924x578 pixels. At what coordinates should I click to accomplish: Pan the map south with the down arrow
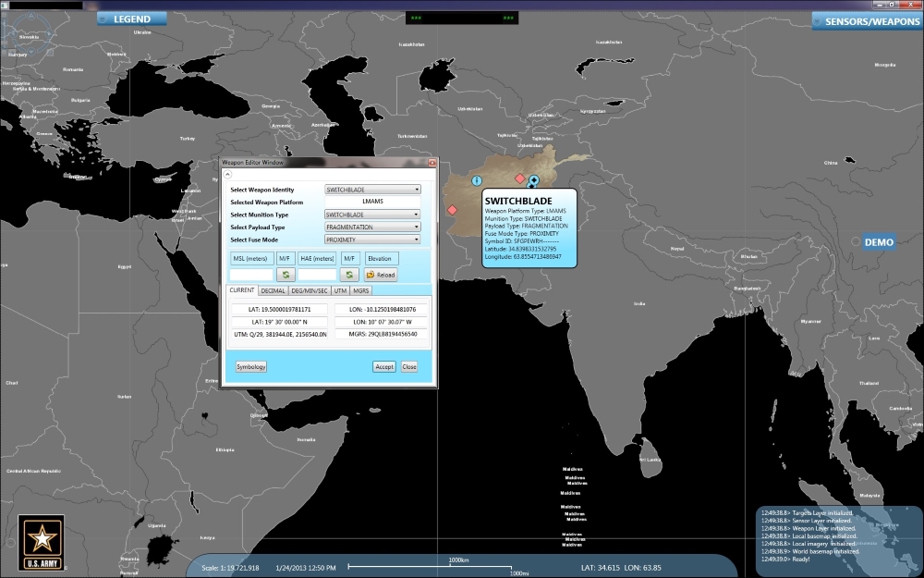(x=30, y=53)
